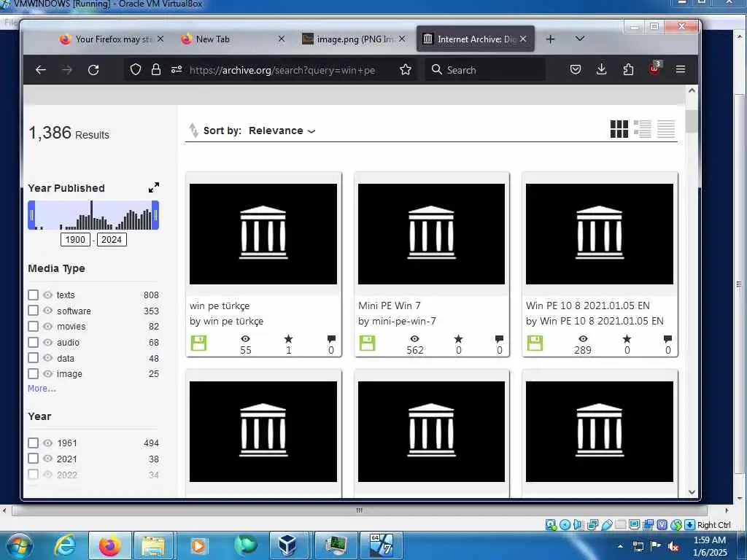This screenshot has width=747, height=560.
Task: Open site permissions icon in address bar
Action: pyautogui.click(x=177, y=69)
